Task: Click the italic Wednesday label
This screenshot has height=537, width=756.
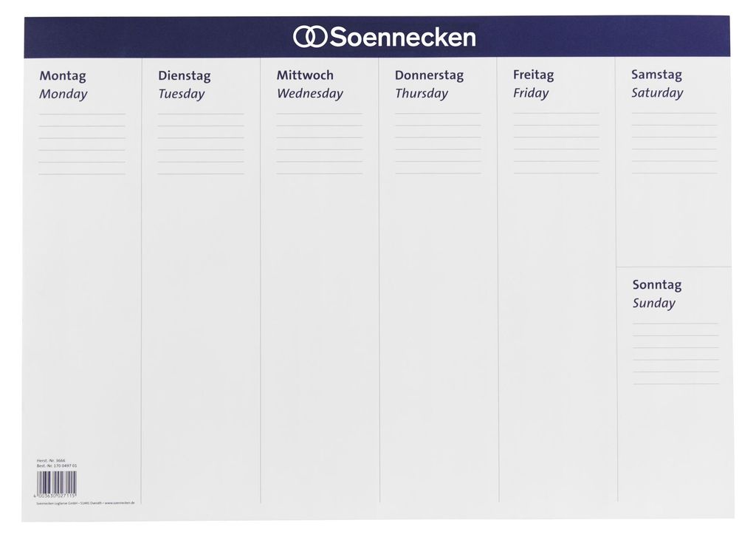Action: [x=309, y=94]
